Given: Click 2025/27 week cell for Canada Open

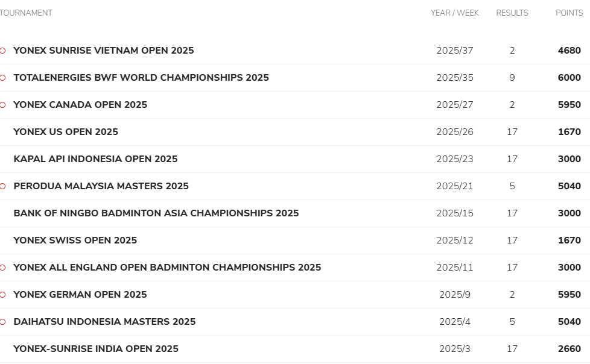Looking at the screenshot, I should (x=454, y=104).
